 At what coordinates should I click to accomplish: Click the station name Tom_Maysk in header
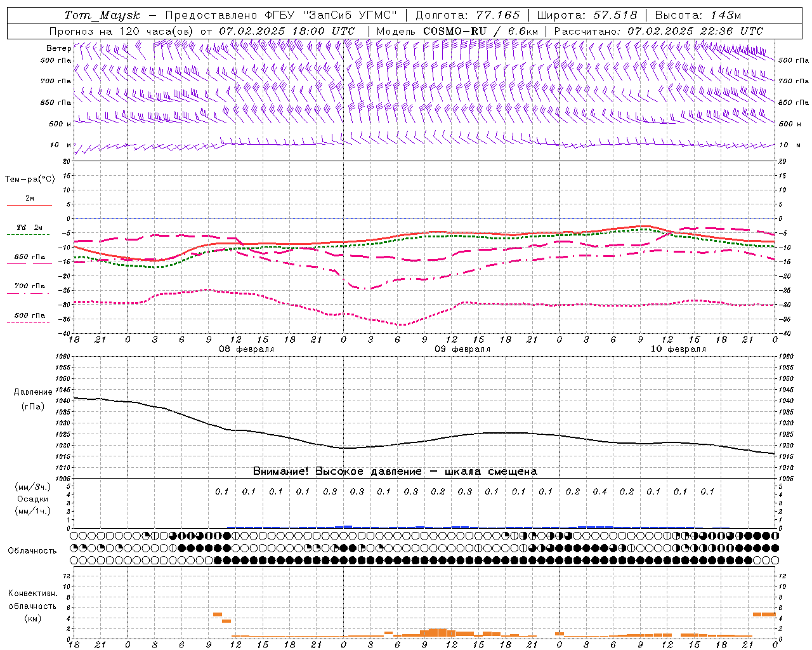(x=102, y=15)
